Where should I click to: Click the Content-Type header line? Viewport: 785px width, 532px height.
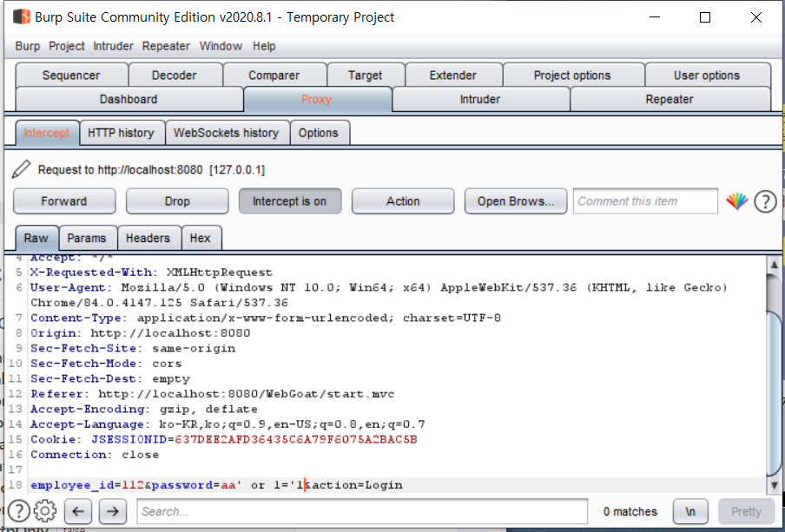point(266,318)
